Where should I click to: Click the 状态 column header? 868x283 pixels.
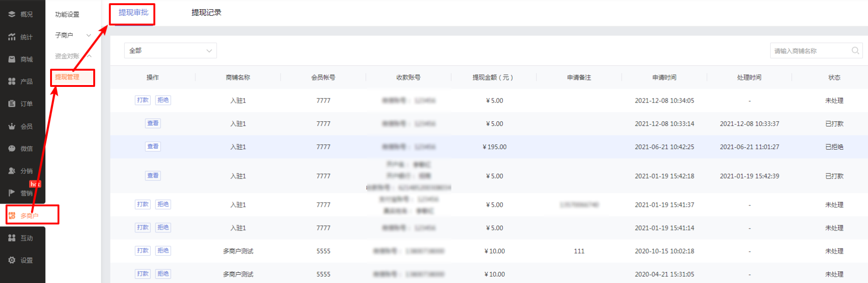pos(834,78)
